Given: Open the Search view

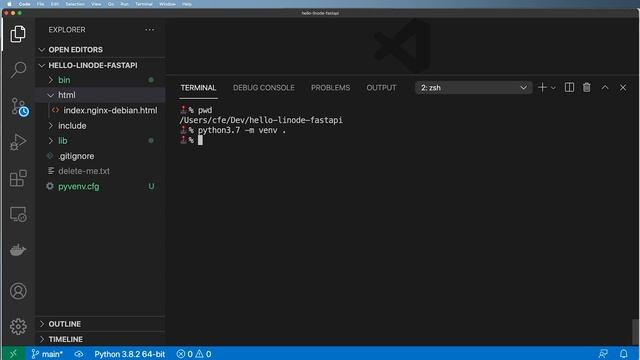Looking at the screenshot, I should click(18, 70).
